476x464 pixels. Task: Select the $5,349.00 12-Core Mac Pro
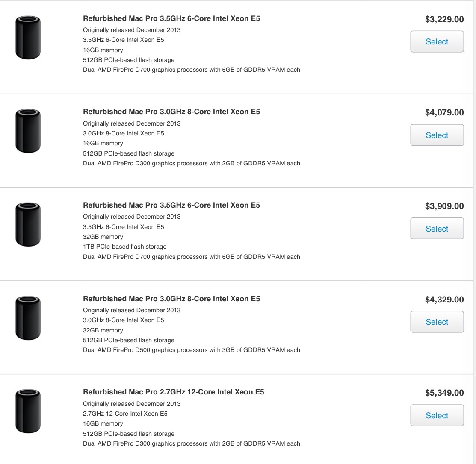click(x=437, y=415)
